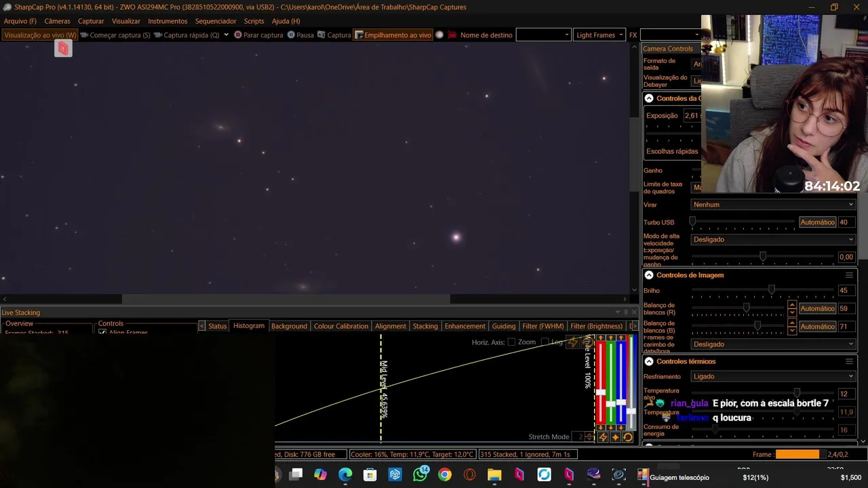868x488 pixels.
Task: Switch to the Filter (FWHM) tab
Action: coord(542,326)
